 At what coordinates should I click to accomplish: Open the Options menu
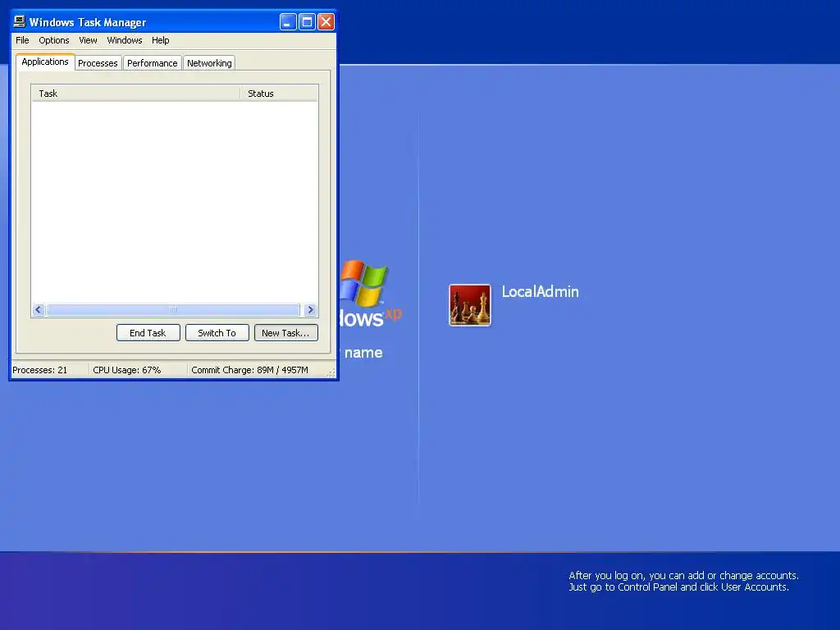[x=53, y=40]
